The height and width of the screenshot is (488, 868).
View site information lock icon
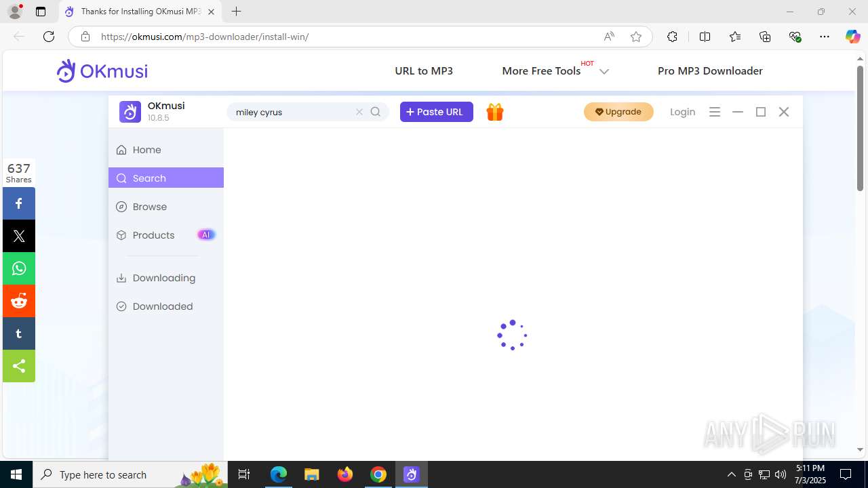(x=85, y=37)
